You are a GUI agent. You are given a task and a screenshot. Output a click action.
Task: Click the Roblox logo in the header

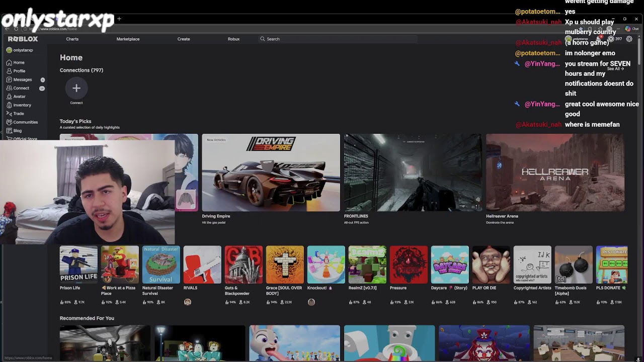(23, 39)
